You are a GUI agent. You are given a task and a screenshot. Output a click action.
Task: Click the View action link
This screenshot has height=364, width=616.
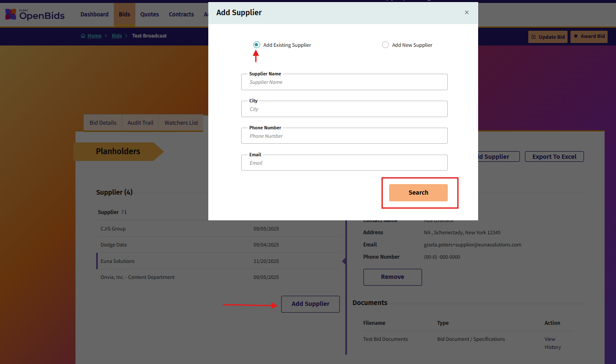(x=550, y=339)
